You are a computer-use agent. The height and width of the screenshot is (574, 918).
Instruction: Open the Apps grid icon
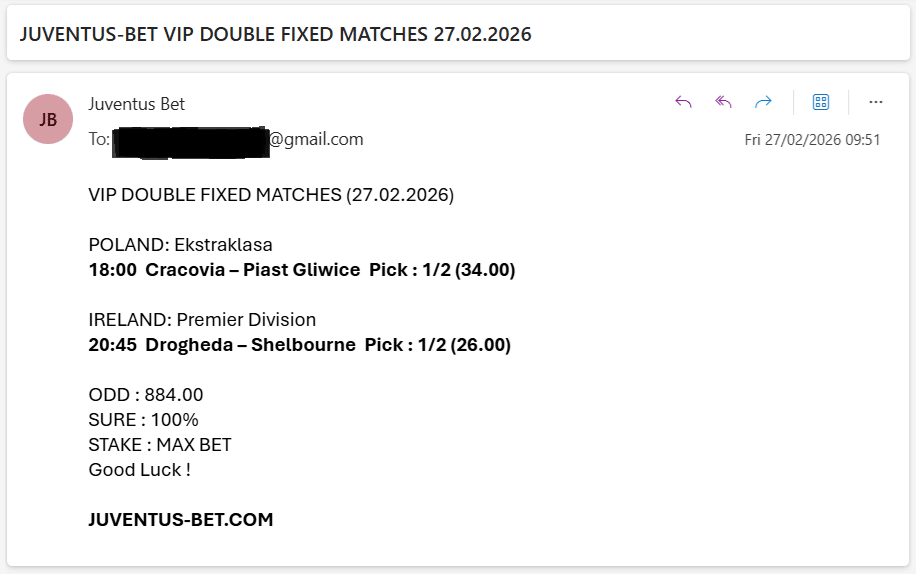click(821, 102)
